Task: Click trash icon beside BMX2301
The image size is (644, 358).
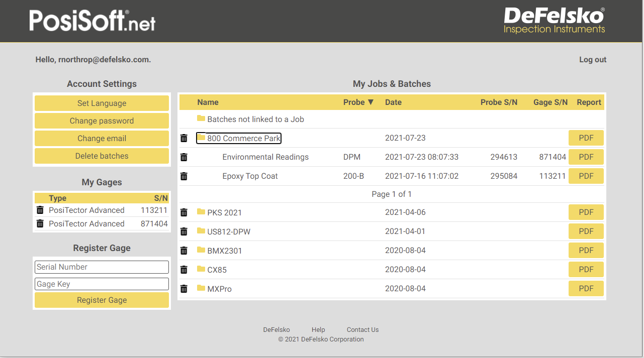Action: [184, 251]
